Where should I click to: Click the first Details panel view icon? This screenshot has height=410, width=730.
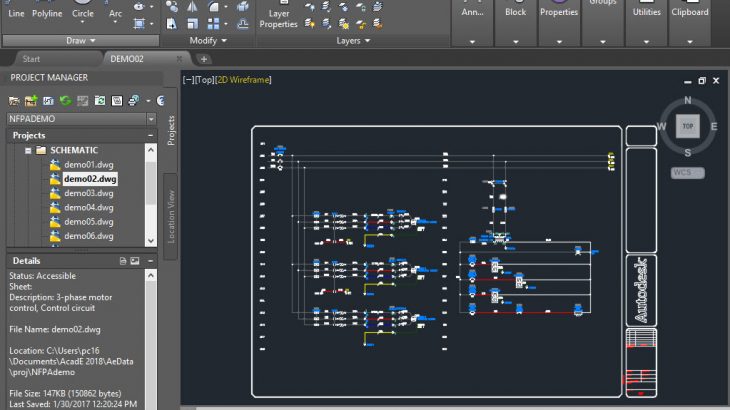[x=123, y=261]
